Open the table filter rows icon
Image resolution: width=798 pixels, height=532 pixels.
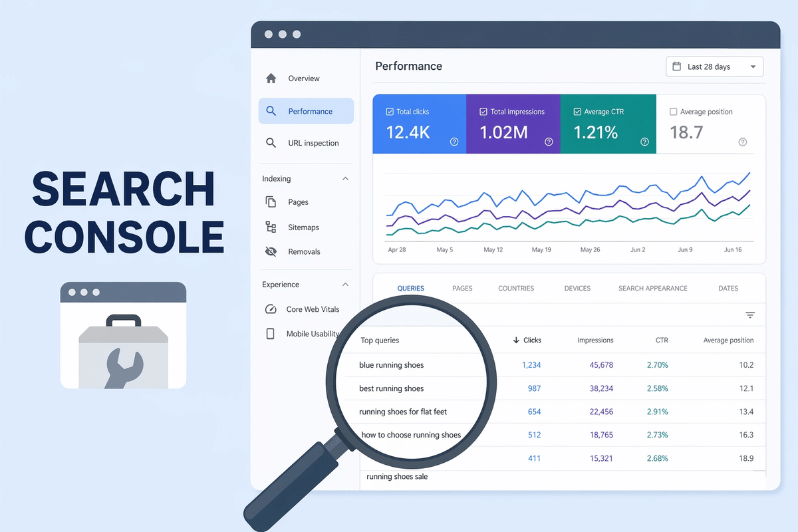(750, 315)
